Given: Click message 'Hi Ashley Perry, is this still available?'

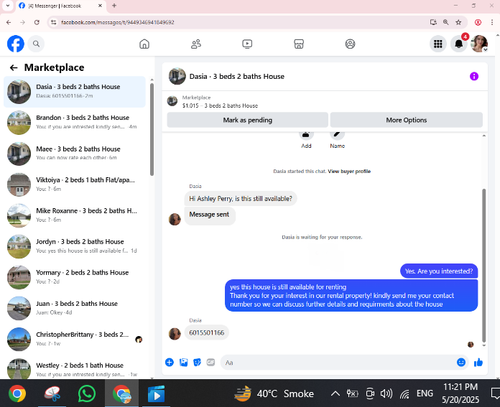Looking at the screenshot, I should click(240, 199).
